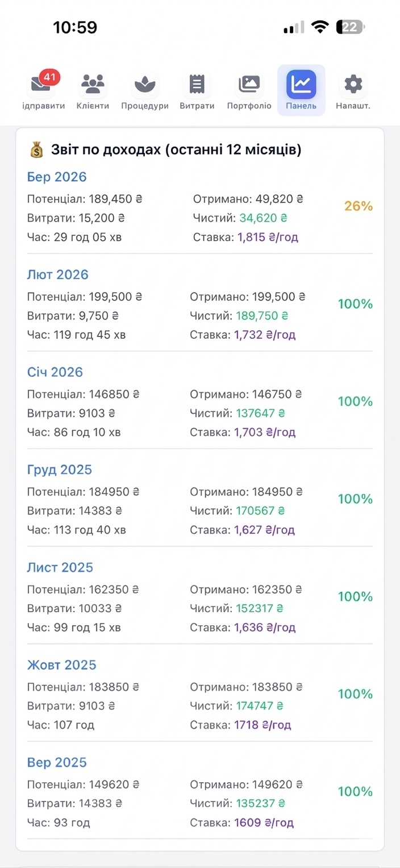Click the Ставка value 1,815 ₴/год
This screenshot has width=400, height=868.
pyautogui.click(x=268, y=237)
